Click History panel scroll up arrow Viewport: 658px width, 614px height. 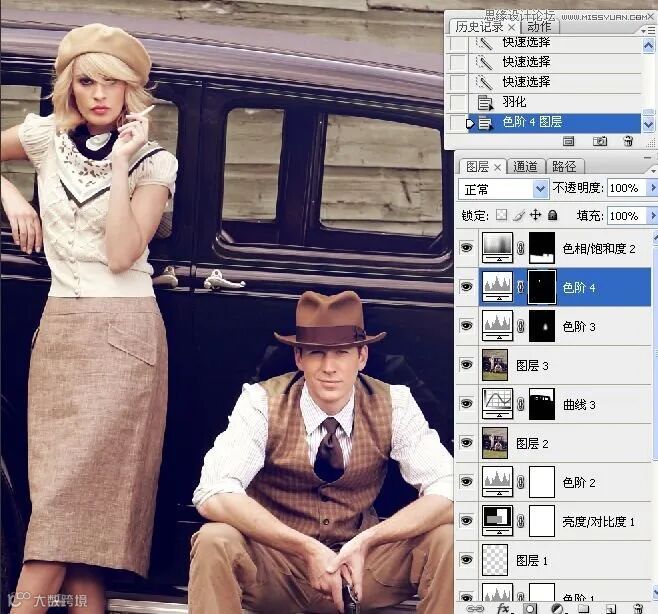(648, 45)
